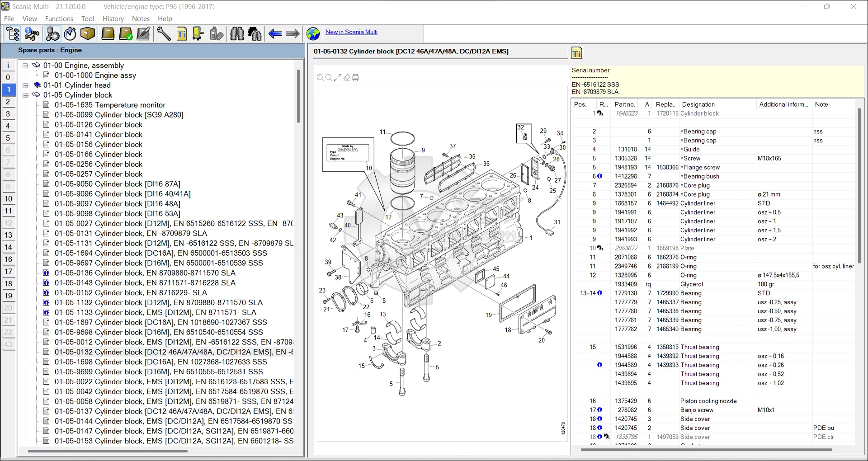Viewport: 868px width, 461px height.
Task: Select 01-00-1000 Engine assy tree item
Action: click(x=95, y=75)
